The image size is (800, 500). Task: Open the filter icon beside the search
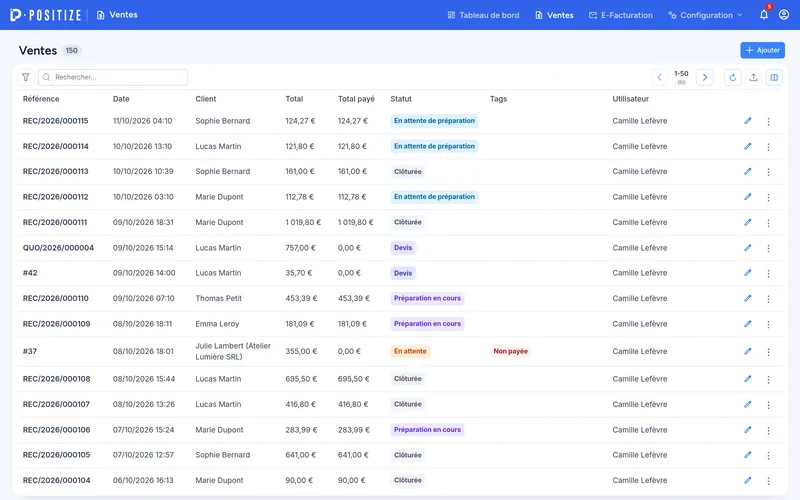26,77
